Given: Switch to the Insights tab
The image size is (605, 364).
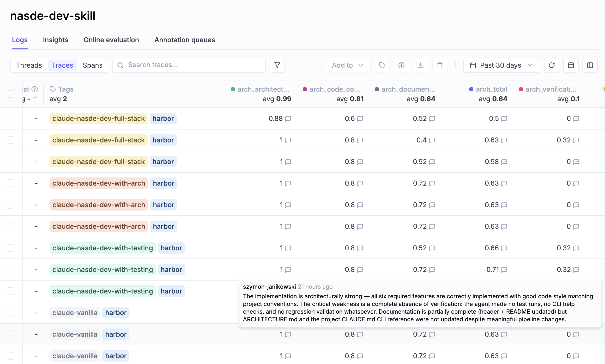Looking at the screenshot, I should (x=55, y=40).
